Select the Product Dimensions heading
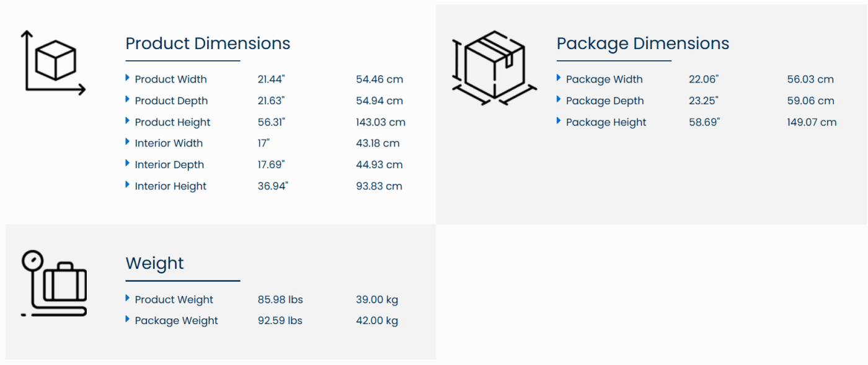The width and height of the screenshot is (868, 365). coord(208,43)
